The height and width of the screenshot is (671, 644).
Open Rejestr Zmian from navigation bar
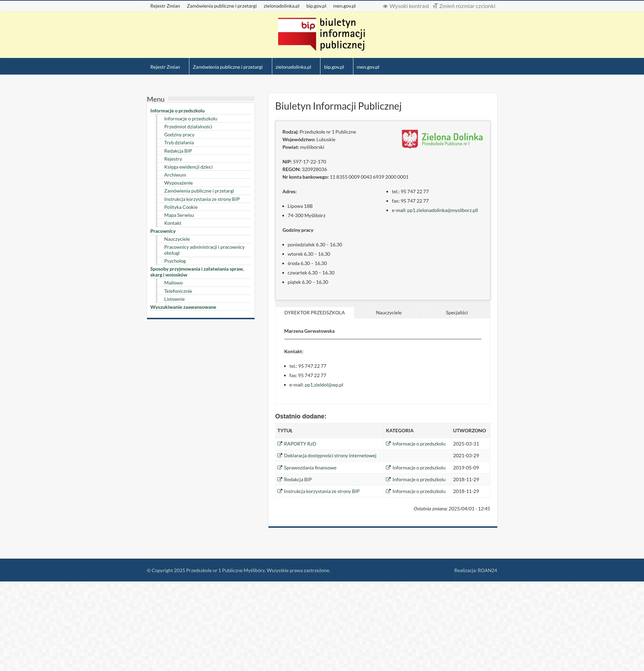tap(165, 67)
